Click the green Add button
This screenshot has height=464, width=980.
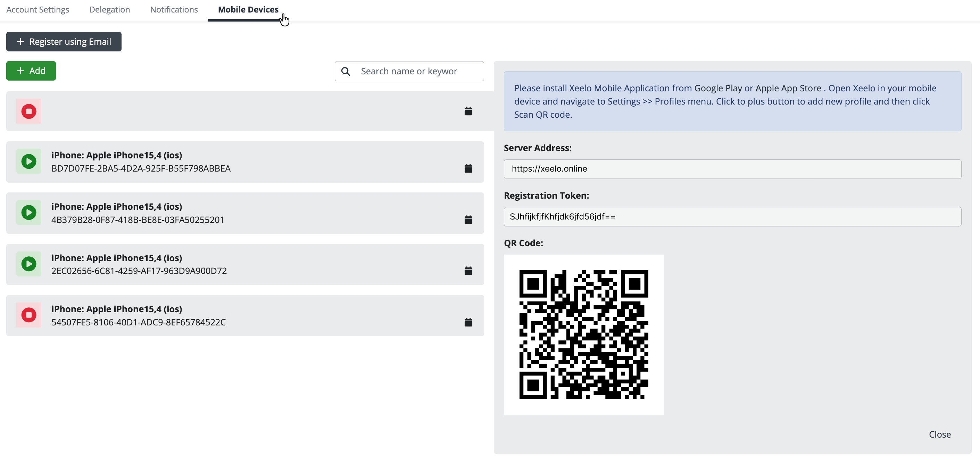tap(31, 71)
